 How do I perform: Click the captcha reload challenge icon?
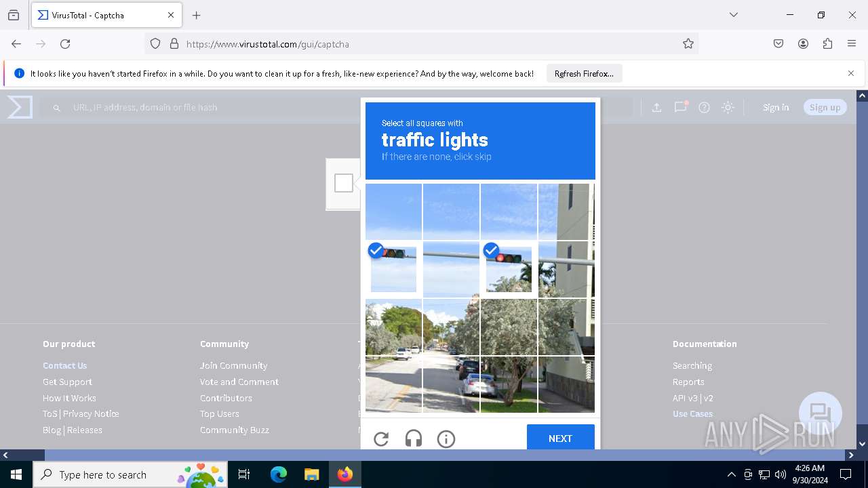381,439
